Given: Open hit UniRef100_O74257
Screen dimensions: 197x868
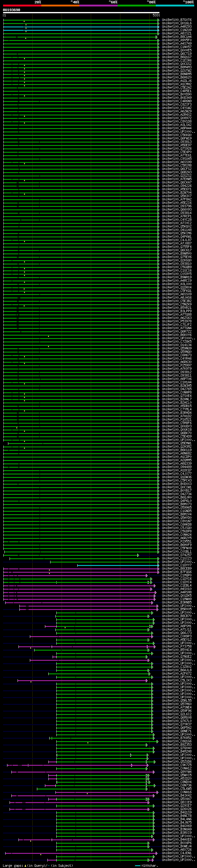Looking at the screenshot, I should click(x=177, y=555).
